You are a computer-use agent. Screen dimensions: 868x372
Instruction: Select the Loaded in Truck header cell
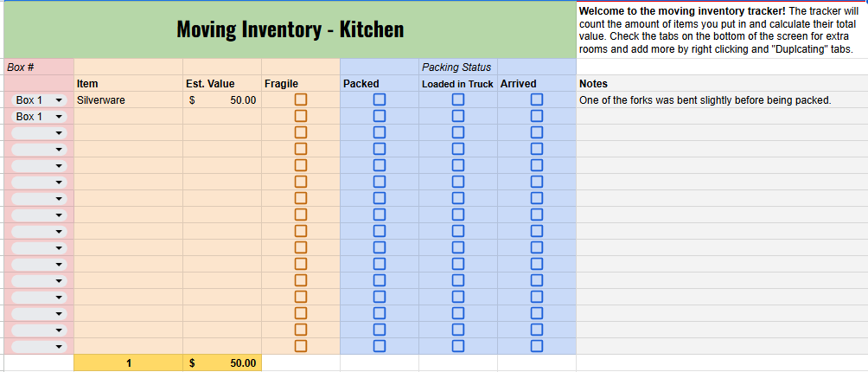coord(457,84)
